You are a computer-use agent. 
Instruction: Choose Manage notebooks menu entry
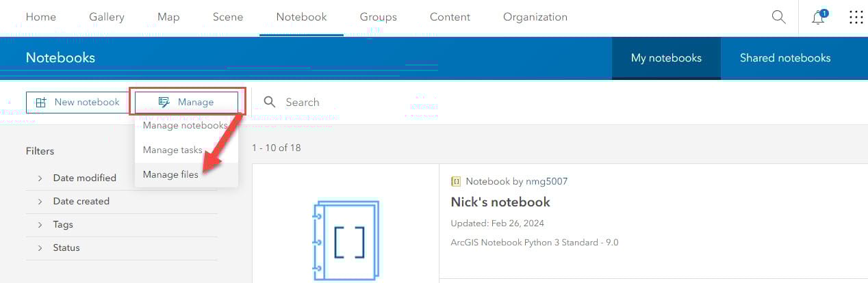(x=185, y=125)
